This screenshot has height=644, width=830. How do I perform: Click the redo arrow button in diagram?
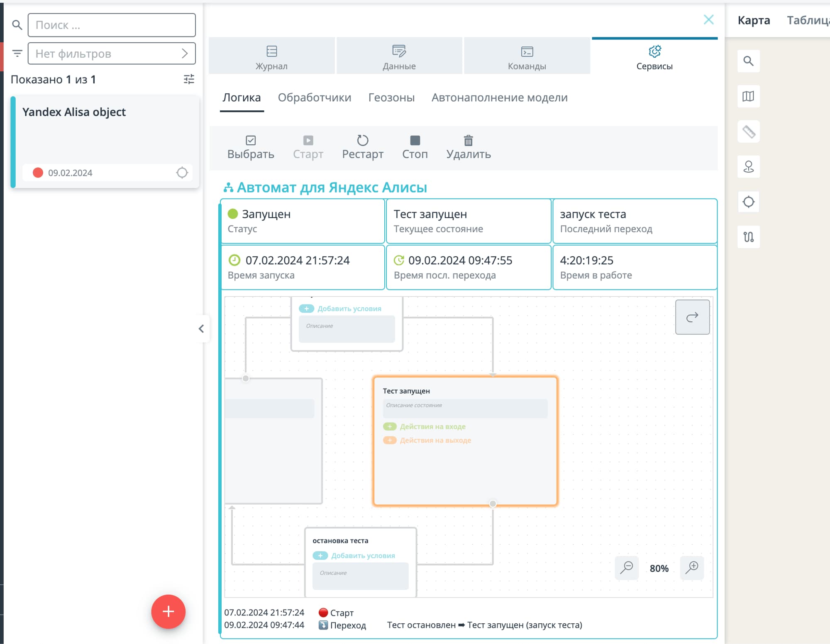tap(692, 317)
